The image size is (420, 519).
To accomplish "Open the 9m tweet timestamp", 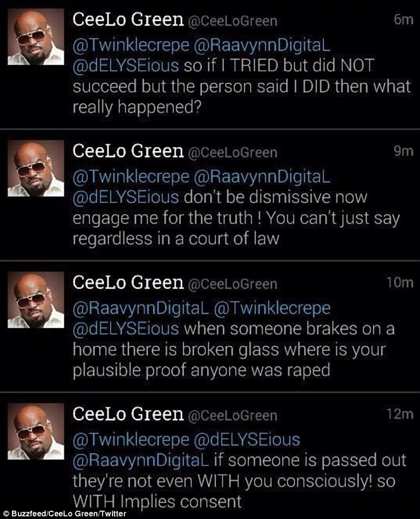I will (402, 152).
